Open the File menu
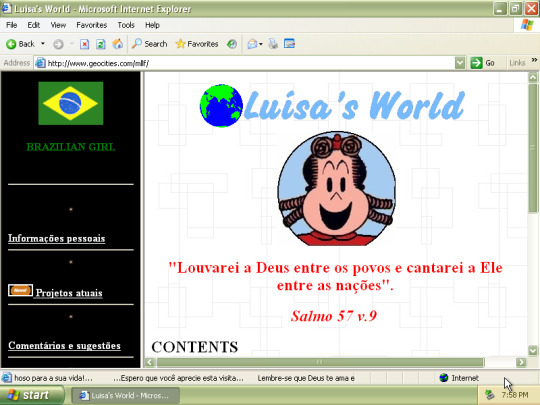Screen dimensions: 540x405 [x=11, y=25]
